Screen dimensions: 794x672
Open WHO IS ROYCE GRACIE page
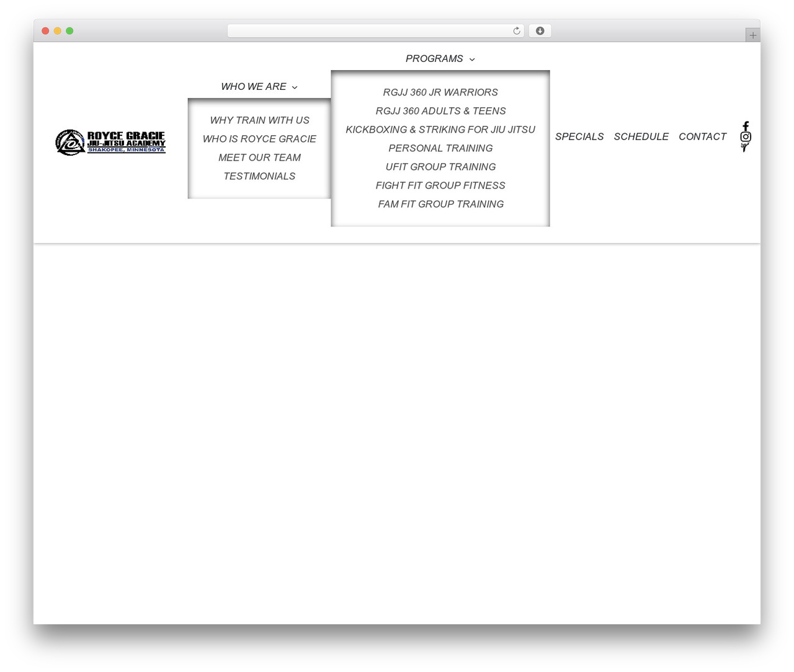pyautogui.click(x=259, y=139)
